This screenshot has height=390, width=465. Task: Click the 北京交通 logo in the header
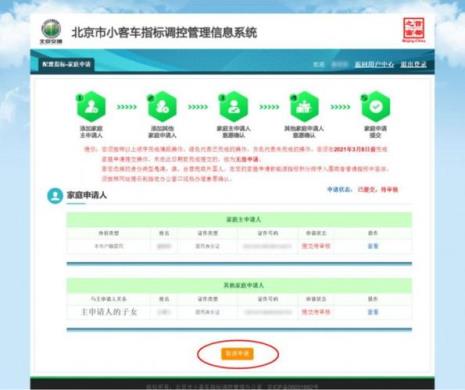click(51, 32)
